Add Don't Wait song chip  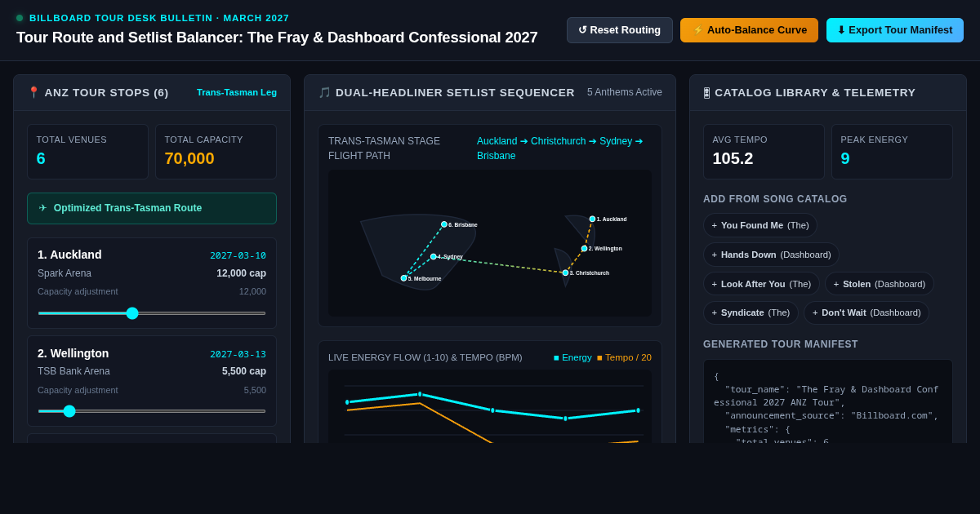(866, 312)
